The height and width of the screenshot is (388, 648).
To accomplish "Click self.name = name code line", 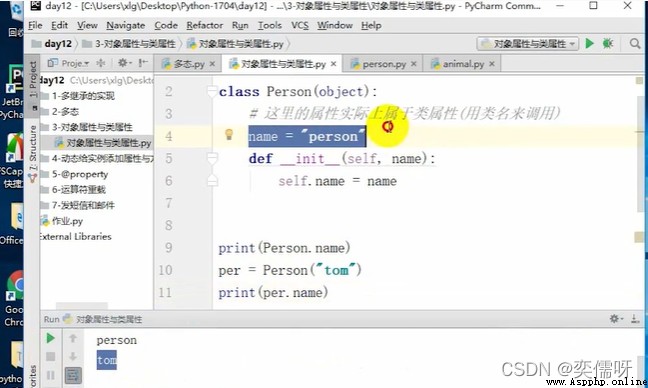I will coord(337,181).
